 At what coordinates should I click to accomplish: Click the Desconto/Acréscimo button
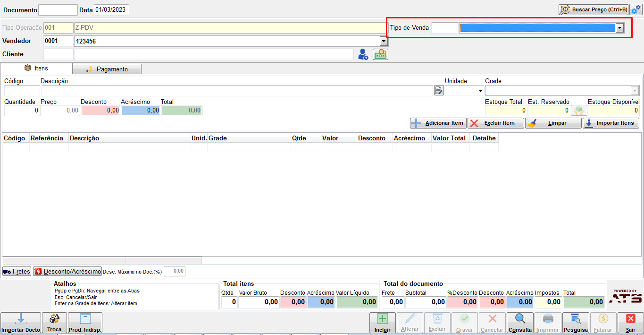67,271
